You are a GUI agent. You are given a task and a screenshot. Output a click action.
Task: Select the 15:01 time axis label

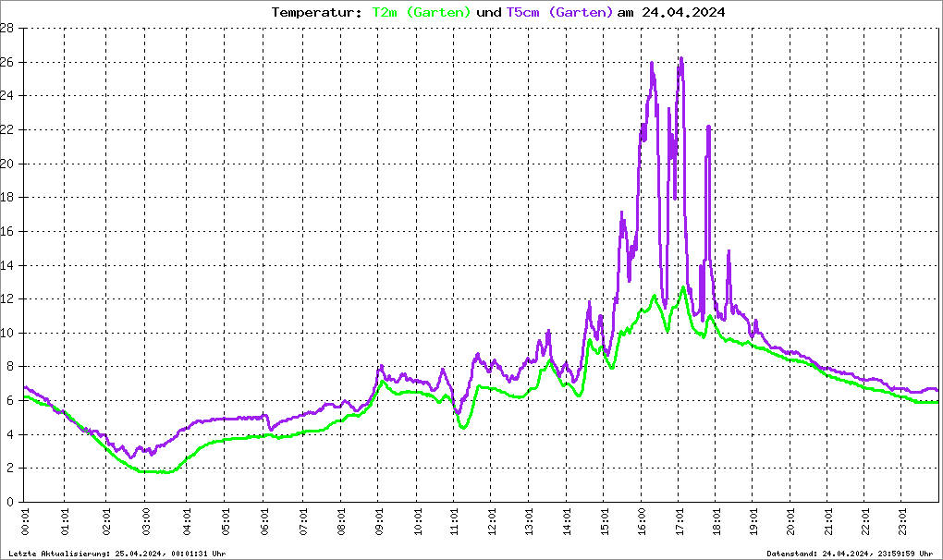[605, 523]
